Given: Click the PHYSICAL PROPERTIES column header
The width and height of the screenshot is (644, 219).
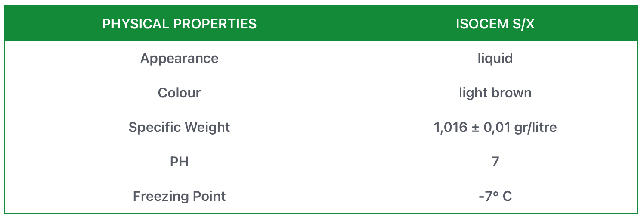Looking at the screenshot, I should pos(179,24).
